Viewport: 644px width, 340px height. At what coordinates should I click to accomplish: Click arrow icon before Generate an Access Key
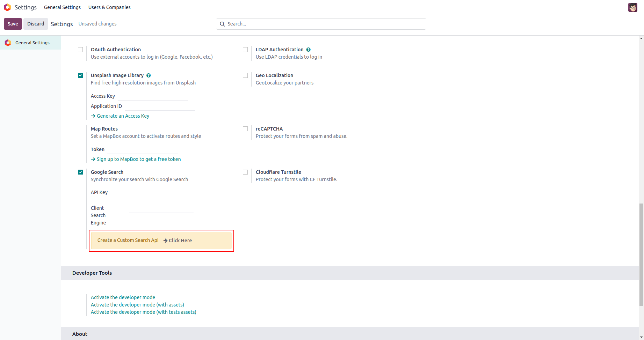coord(93,116)
